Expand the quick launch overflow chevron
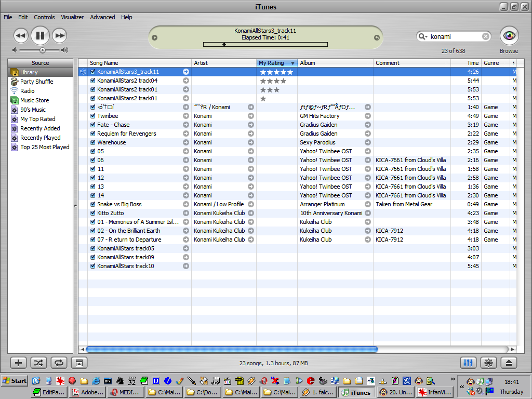 (453, 379)
